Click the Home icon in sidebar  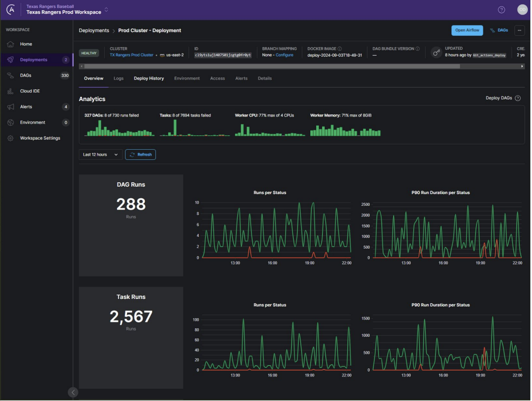10,44
